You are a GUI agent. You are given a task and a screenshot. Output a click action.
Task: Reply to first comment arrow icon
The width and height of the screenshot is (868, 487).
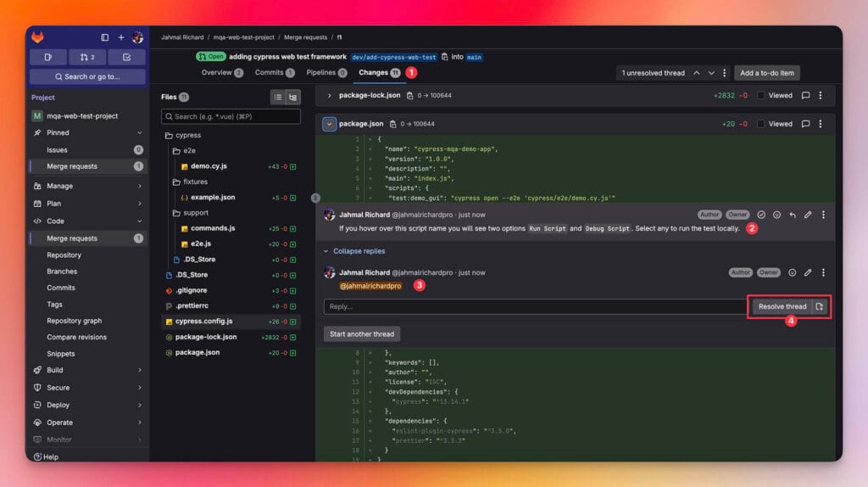tap(793, 215)
